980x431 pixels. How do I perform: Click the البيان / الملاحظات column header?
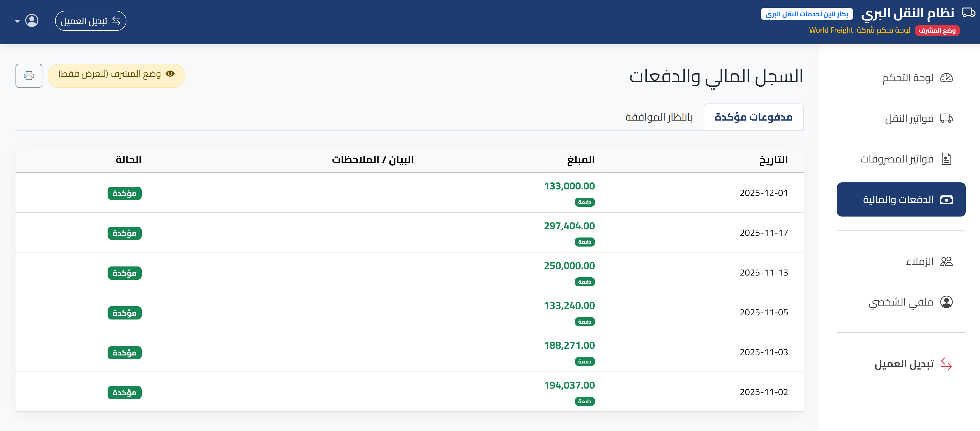[x=372, y=160]
